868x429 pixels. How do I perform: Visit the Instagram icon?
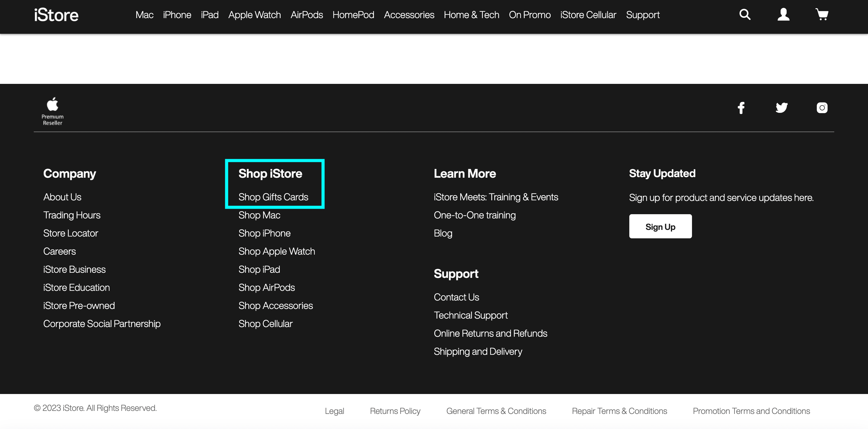(x=822, y=108)
